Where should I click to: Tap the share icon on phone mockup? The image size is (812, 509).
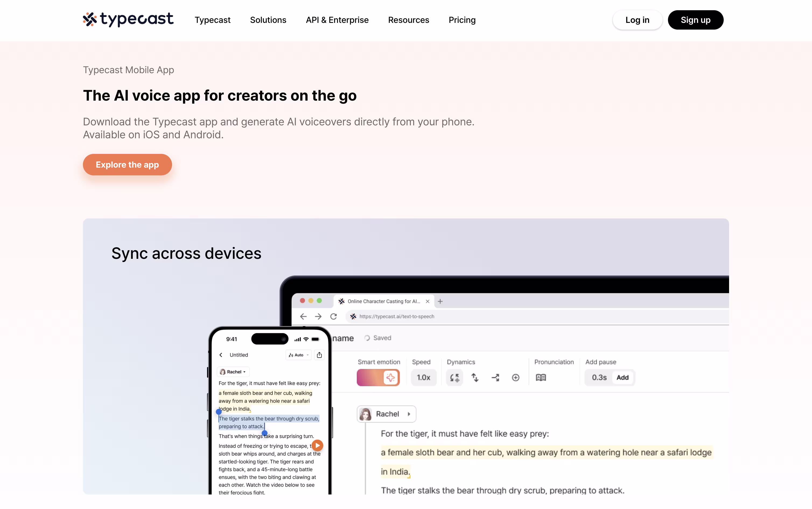pyautogui.click(x=319, y=355)
